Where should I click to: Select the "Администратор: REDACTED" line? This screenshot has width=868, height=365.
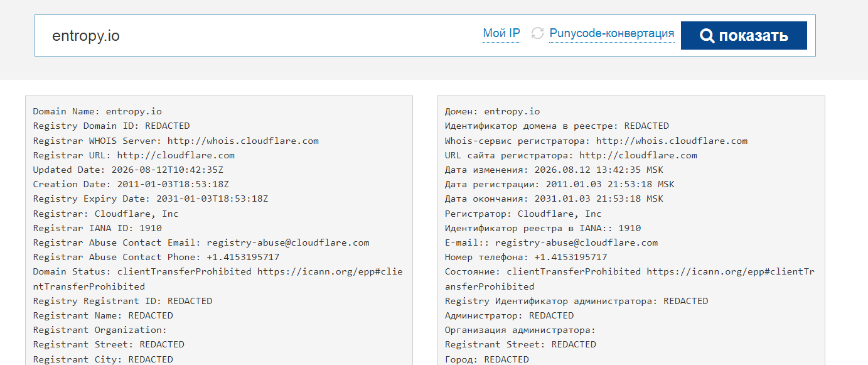[509, 315]
